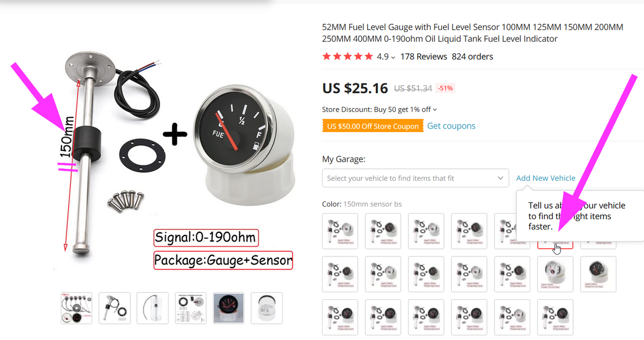
Task: Expand the Store Discount details
Action: click(435, 109)
